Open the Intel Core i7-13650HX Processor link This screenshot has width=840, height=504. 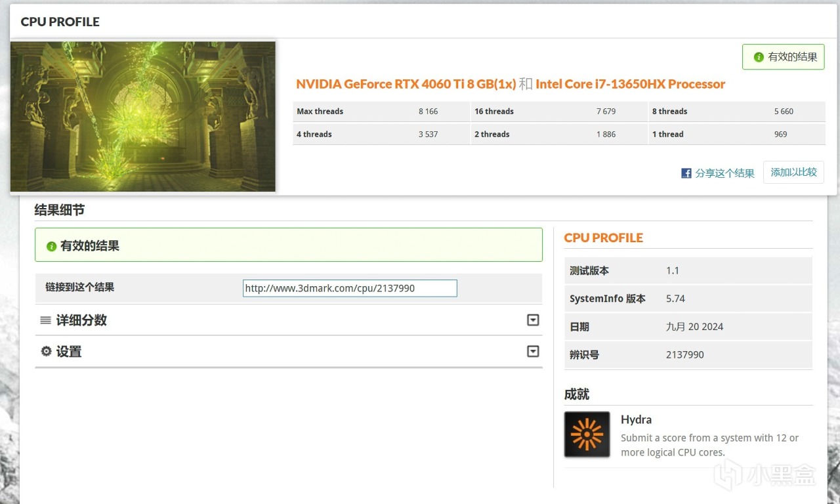pyautogui.click(x=631, y=84)
